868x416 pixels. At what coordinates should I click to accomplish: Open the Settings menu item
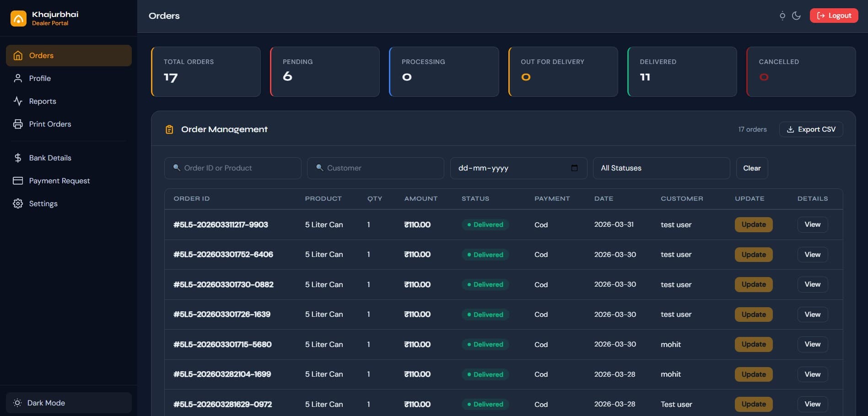(x=69, y=203)
